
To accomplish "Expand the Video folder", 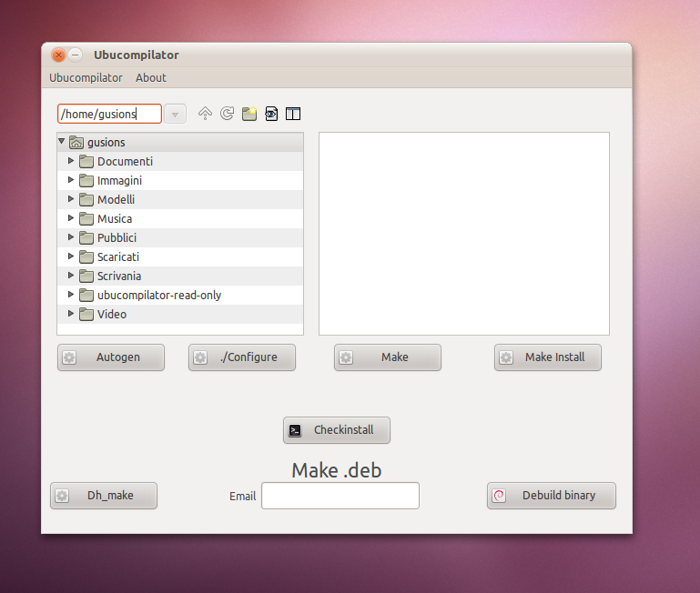I will (70, 314).
